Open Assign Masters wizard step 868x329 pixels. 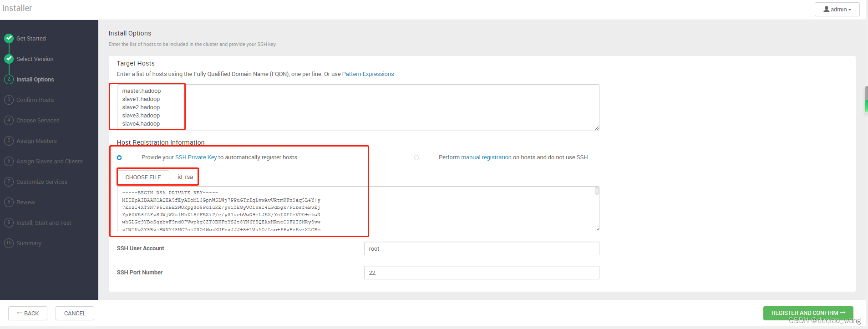[36, 141]
